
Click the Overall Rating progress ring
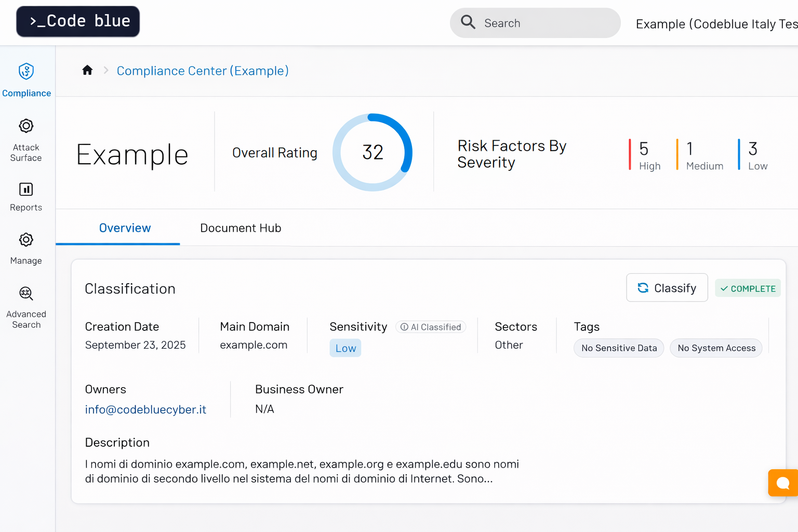[x=373, y=152]
